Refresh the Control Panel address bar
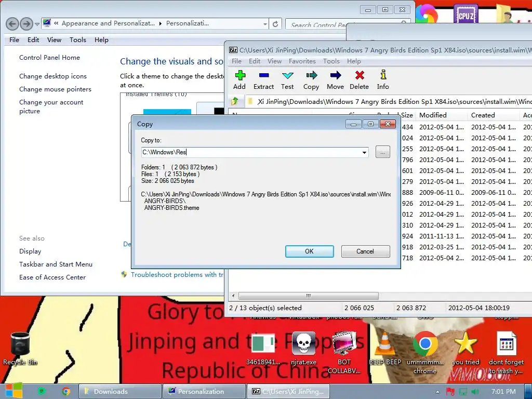Image resolution: width=532 pixels, height=399 pixels. (x=275, y=24)
